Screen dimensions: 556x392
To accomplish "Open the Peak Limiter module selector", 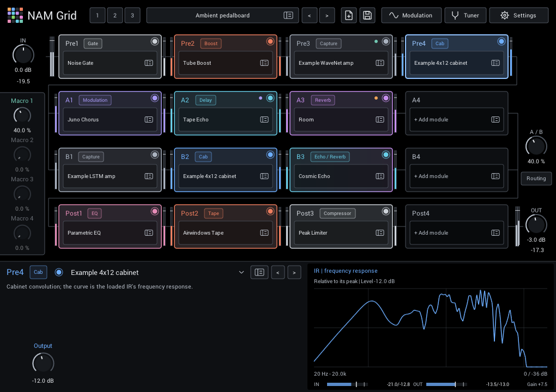I will (x=341, y=233).
